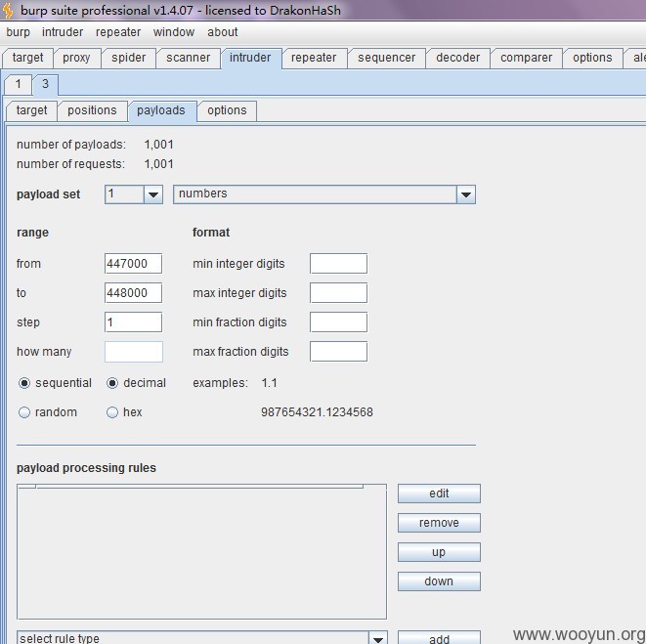Click the Burp Suite flame logo icon
646x644 pixels.
click(x=8, y=10)
